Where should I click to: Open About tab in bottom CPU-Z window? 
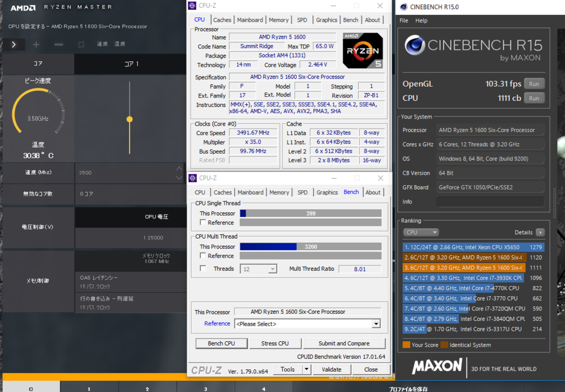click(x=373, y=192)
